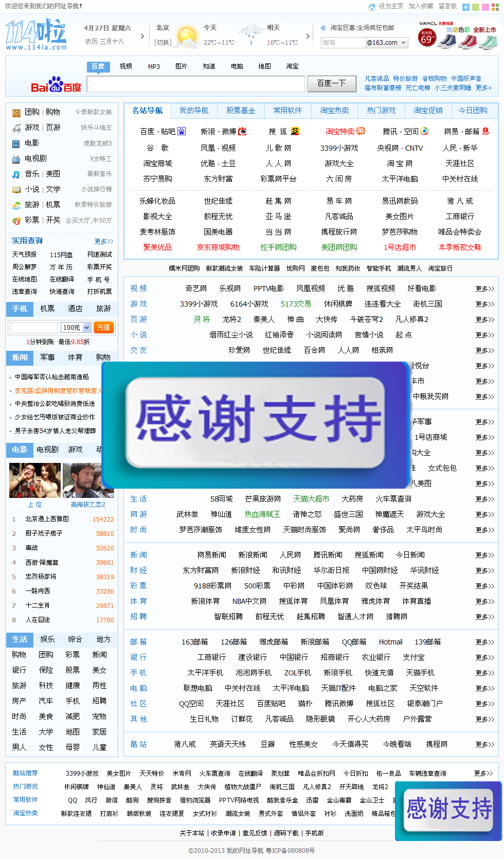
Task: Open the 聚美优品 link
Action: [x=157, y=247]
